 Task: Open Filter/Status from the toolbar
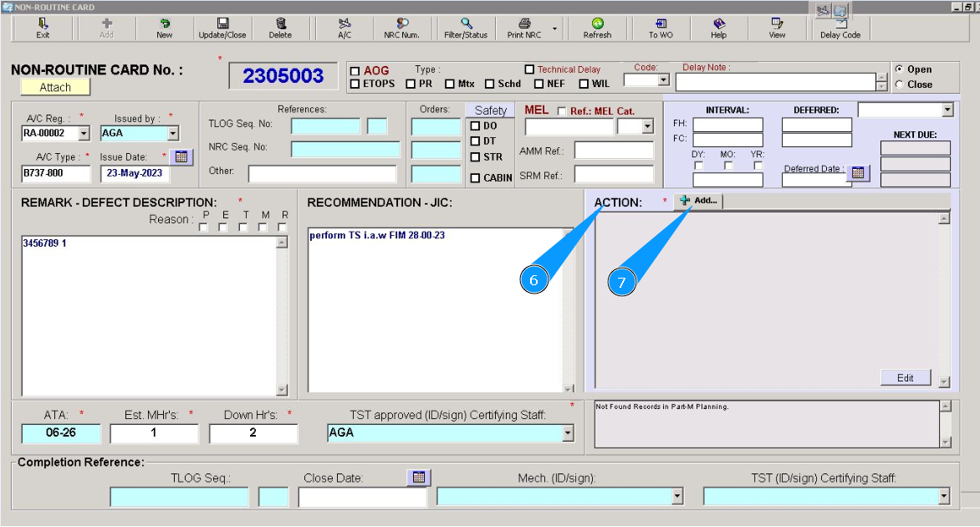[466, 28]
